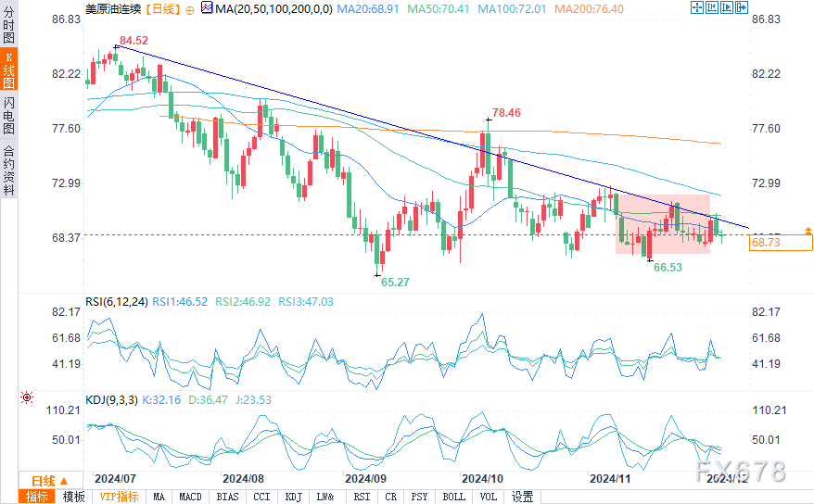Image resolution: width=814 pixels, height=504 pixels.
Task: Click the pink highlighted rectangle on chart
Action: (x=662, y=224)
